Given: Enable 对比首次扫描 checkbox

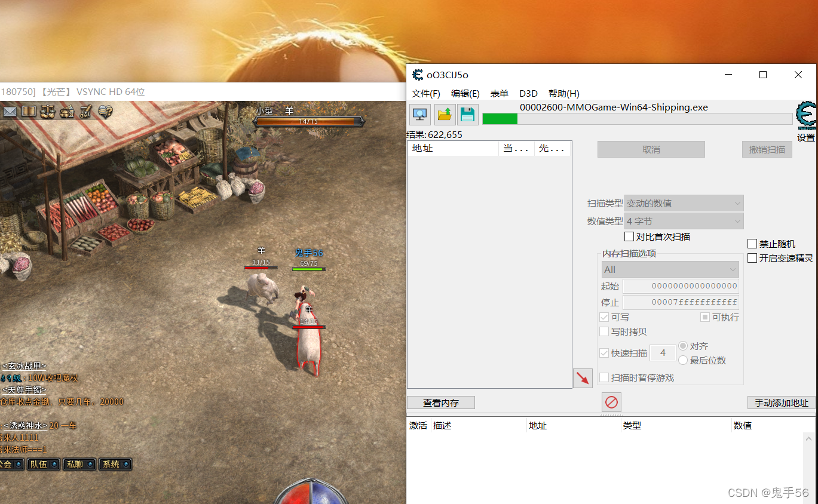Looking at the screenshot, I should click(629, 237).
